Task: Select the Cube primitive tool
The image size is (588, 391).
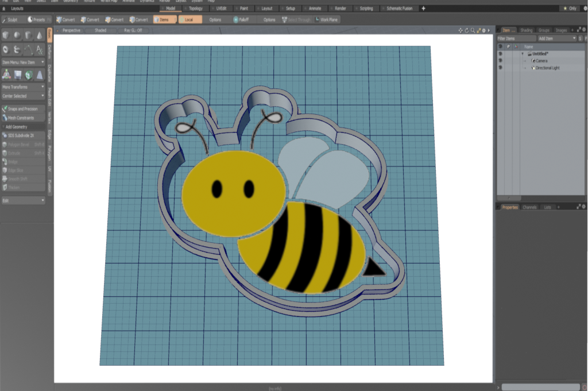Action: (6, 36)
